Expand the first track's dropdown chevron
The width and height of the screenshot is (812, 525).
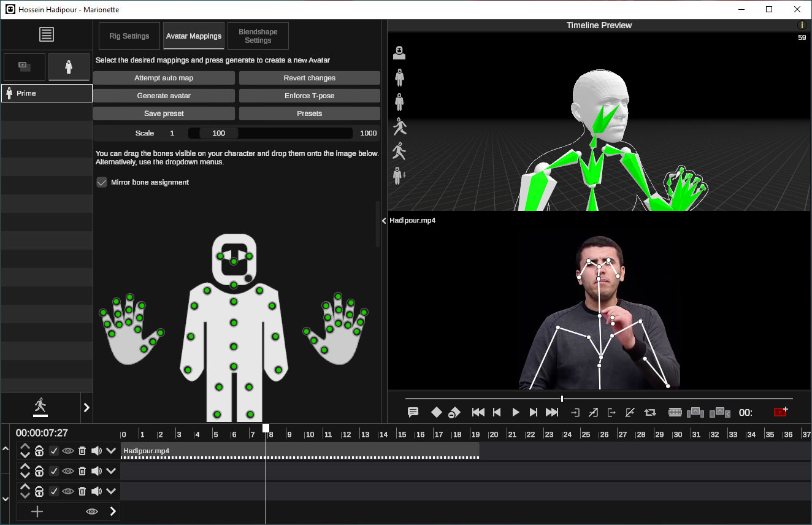click(x=111, y=451)
